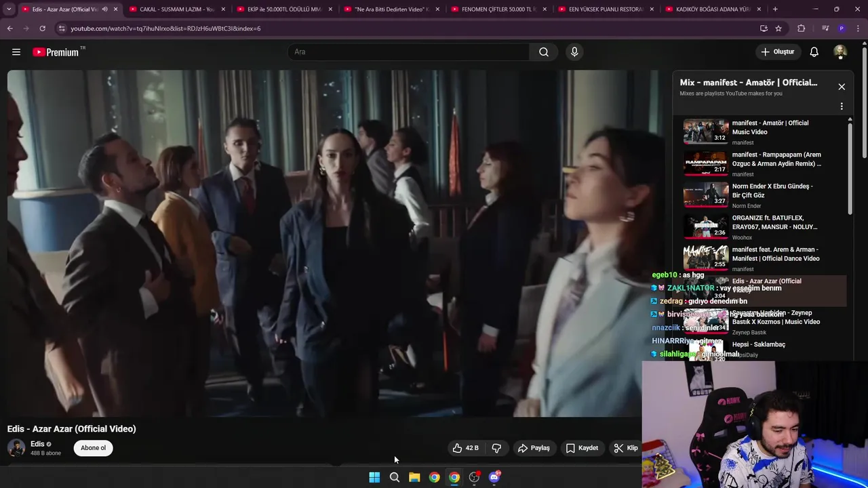
Task: Open the Chrome media controls icon
Action: pyautogui.click(x=825, y=28)
